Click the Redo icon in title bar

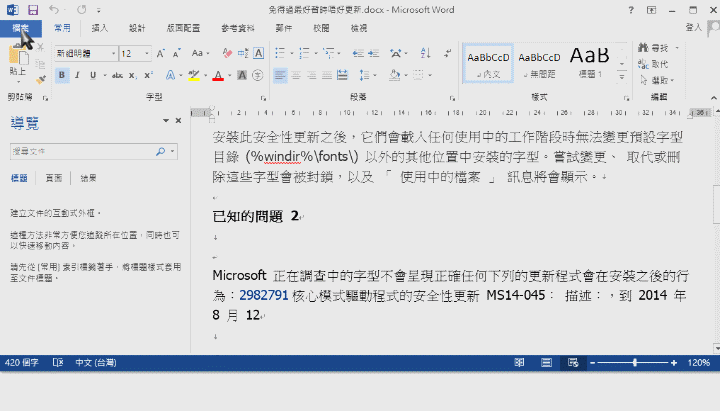[x=82, y=10]
